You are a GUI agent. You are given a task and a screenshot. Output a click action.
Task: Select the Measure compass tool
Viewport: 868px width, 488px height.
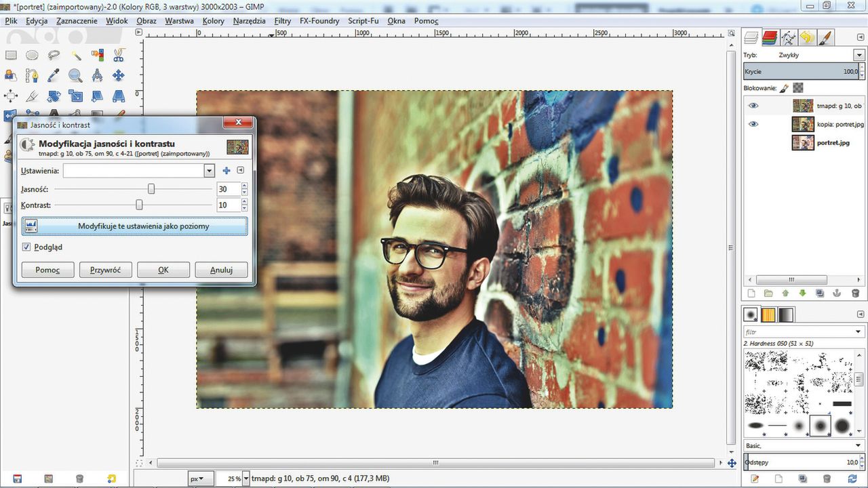[x=98, y=75]
